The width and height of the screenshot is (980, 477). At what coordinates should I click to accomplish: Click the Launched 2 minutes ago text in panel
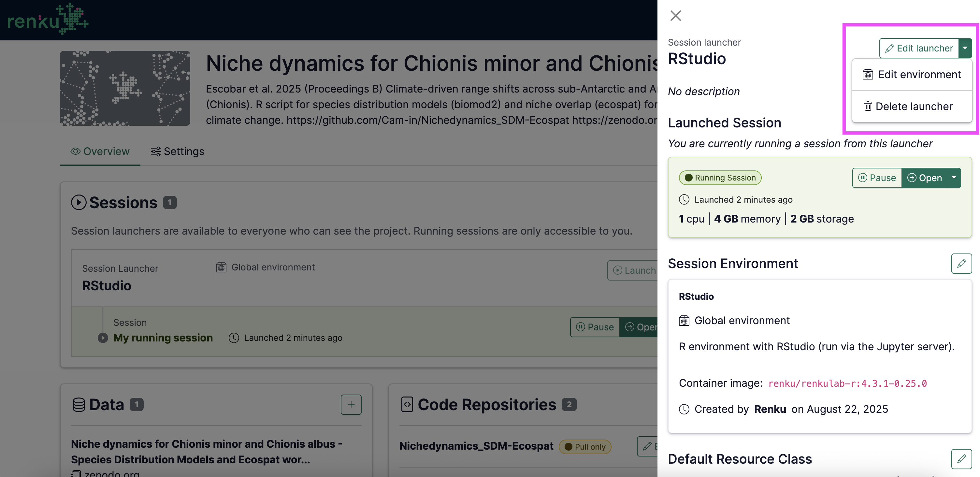(x=743, y=200)
